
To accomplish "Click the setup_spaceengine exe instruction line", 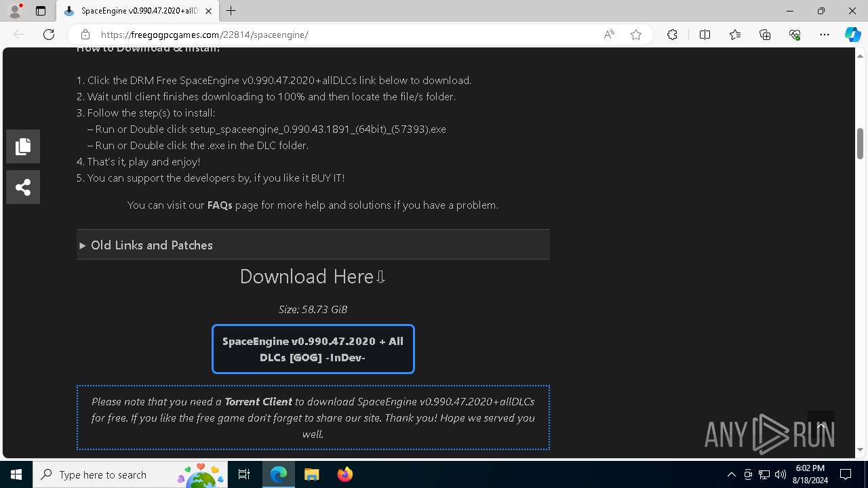I will pyautogui.click(x=267, y=129).
